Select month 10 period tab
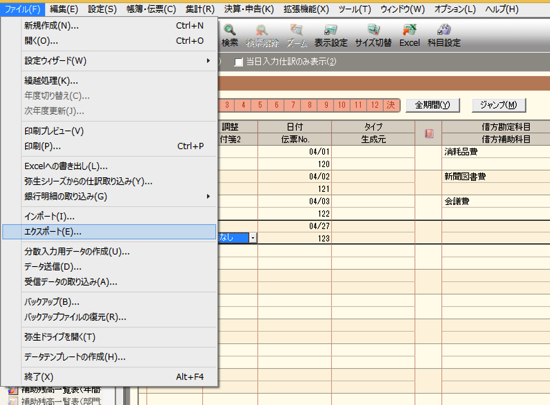 pyautogui.click(x=342, y=105)
